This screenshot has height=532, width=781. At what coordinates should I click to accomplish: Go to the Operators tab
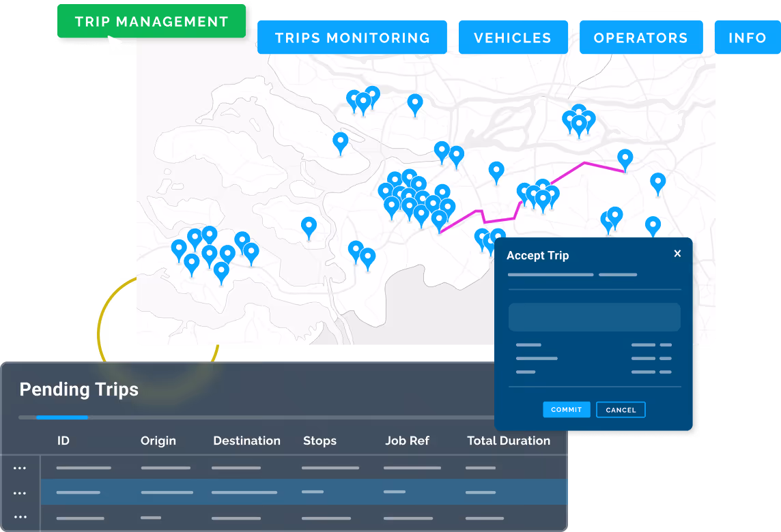pos(641,38)
